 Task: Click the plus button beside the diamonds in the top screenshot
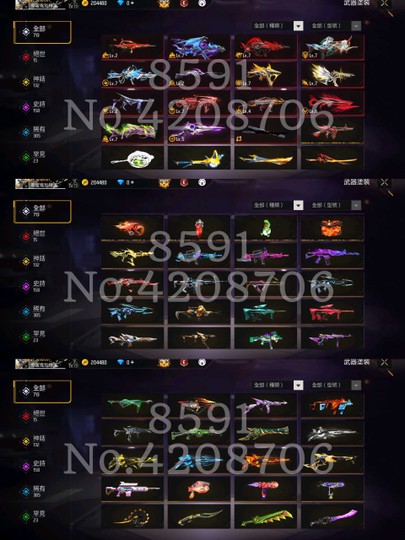pos(132,3)
